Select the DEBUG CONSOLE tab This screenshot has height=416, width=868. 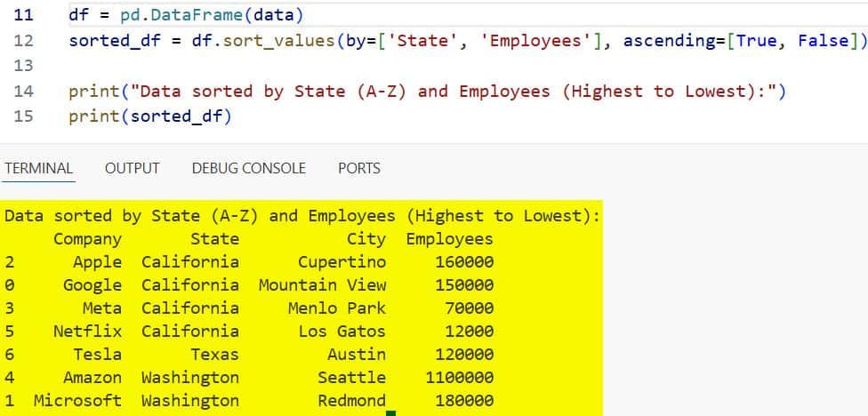tap(248, 168)
